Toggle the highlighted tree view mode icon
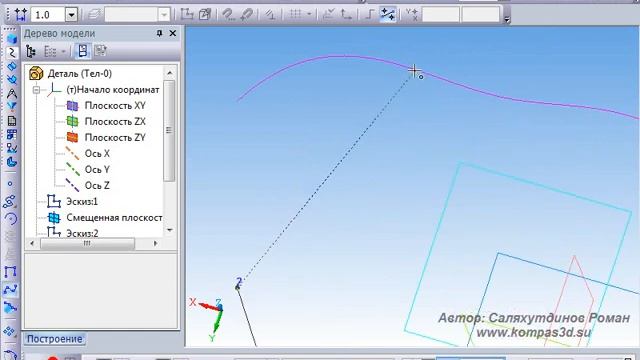Image resolution: width=640 pixels, height=360 pixels. [x=83, y=51]
